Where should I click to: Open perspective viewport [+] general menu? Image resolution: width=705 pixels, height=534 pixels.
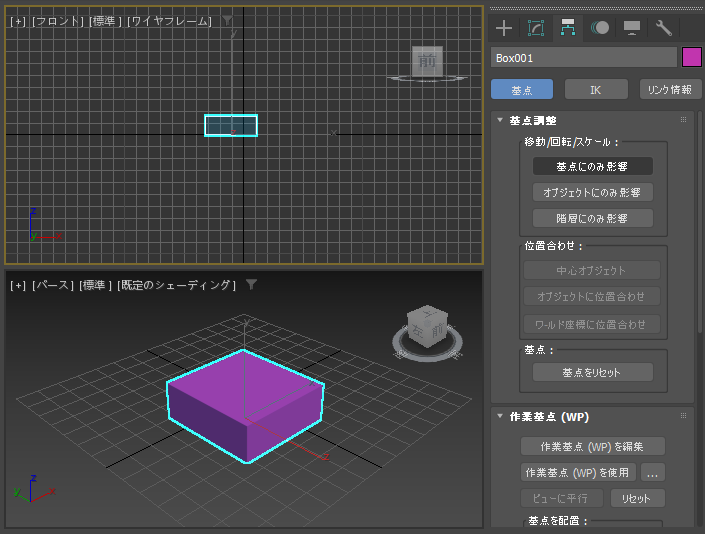coord(18,285)
